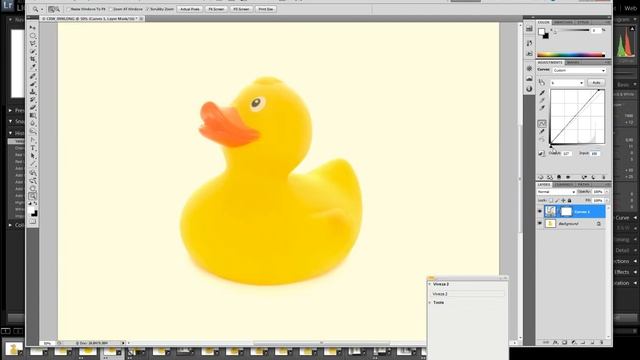Select the Zoom tool in toolbox

[33, 196]
